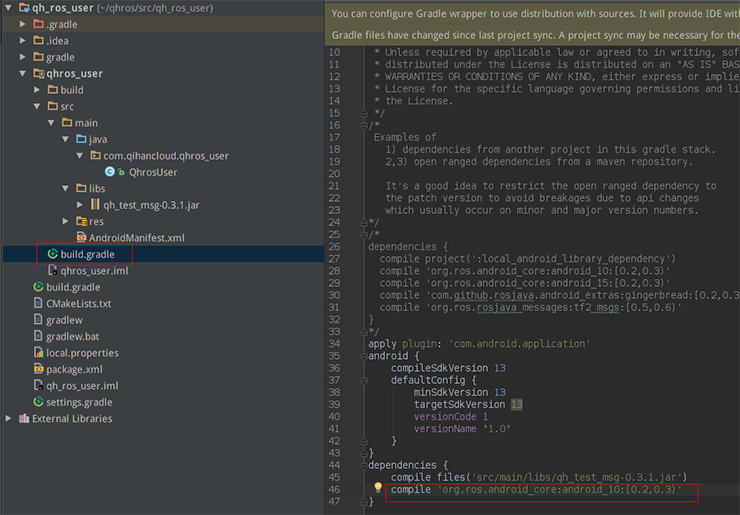This screenshot has width=740, height=515.
Task: Select the build.gradle under qhros_user
Action: (x=87, y=254)
